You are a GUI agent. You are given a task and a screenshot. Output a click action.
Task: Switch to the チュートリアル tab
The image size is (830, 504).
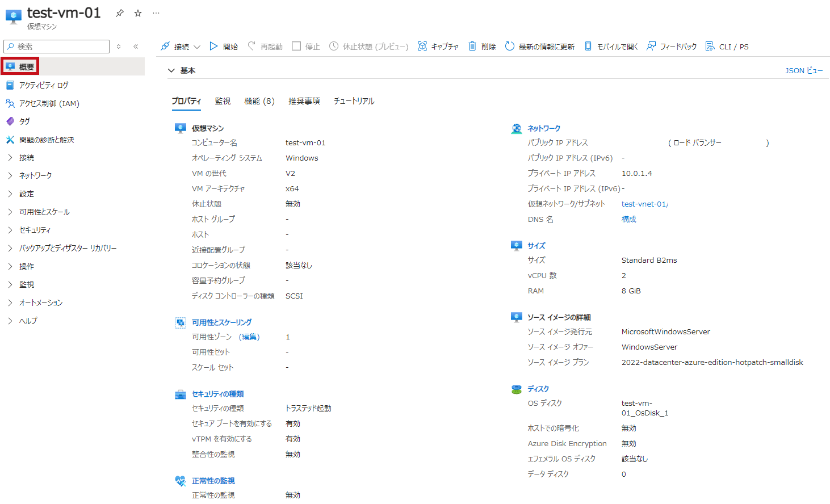pos(354,101)
